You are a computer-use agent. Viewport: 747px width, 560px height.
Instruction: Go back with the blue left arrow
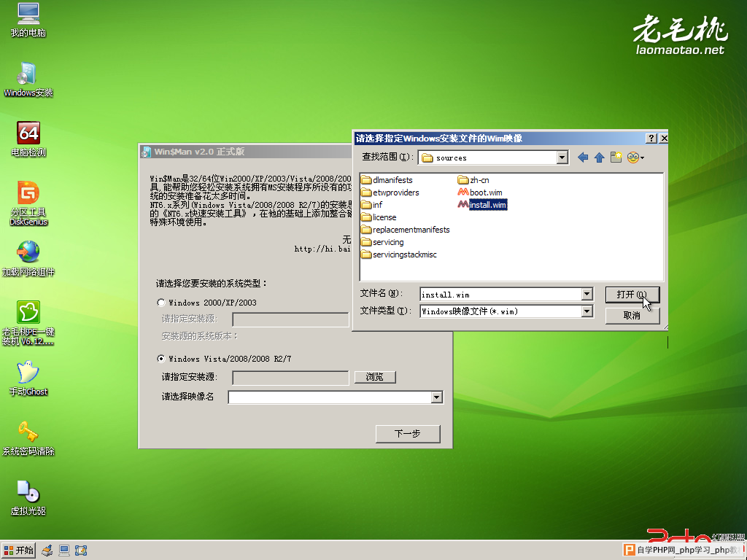(583, 157)
